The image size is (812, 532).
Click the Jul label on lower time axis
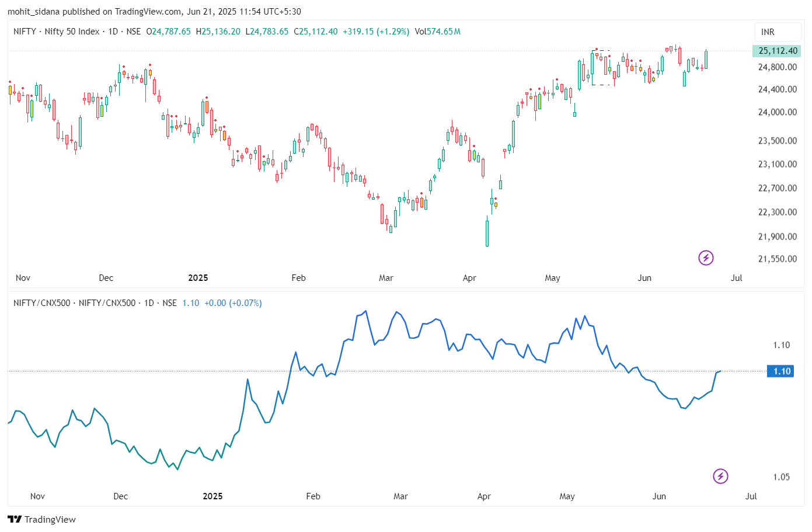coord(751,496)
